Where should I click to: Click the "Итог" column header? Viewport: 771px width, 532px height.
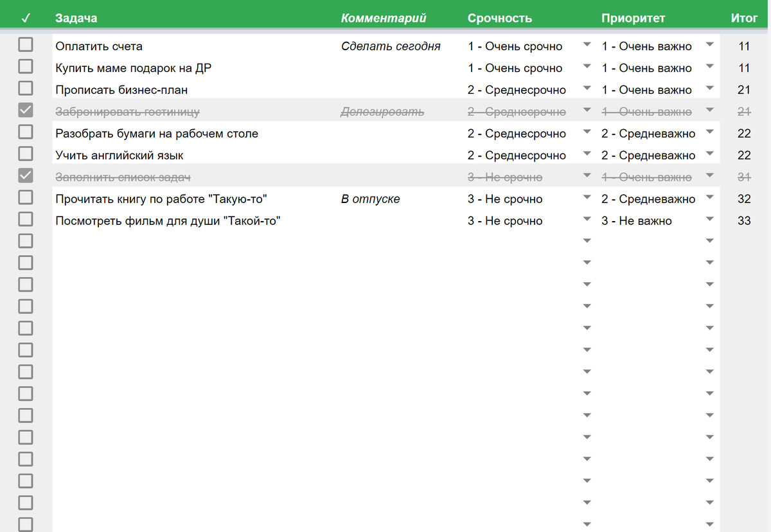click(744, 18)
